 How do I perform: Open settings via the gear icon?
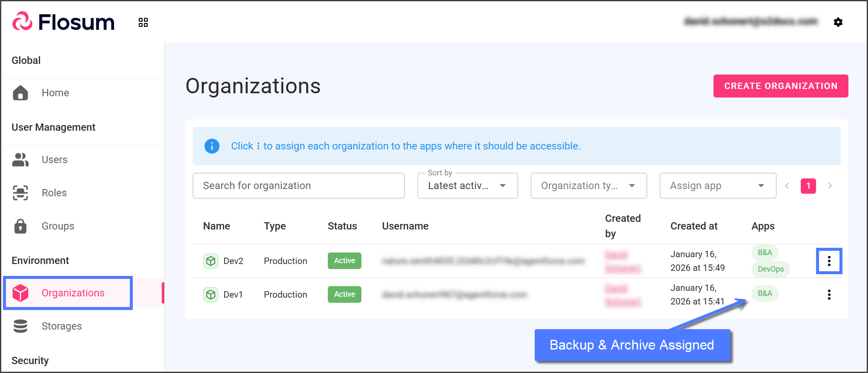click(x=838, y=22)
